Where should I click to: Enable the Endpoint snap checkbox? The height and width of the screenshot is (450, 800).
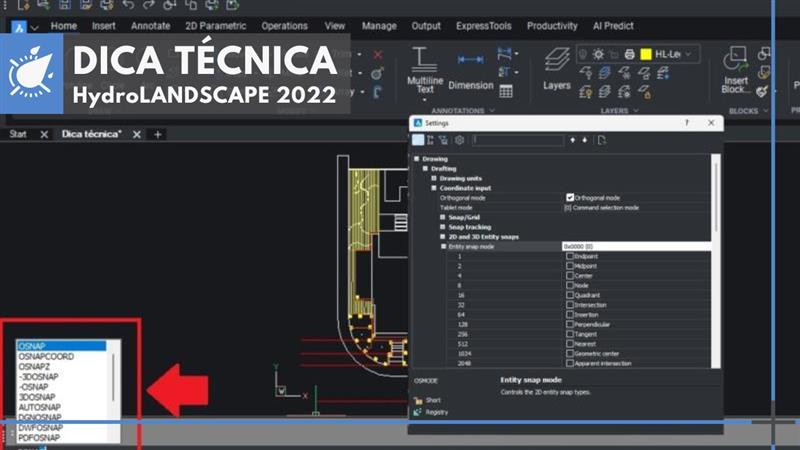(x=570, y=256)
